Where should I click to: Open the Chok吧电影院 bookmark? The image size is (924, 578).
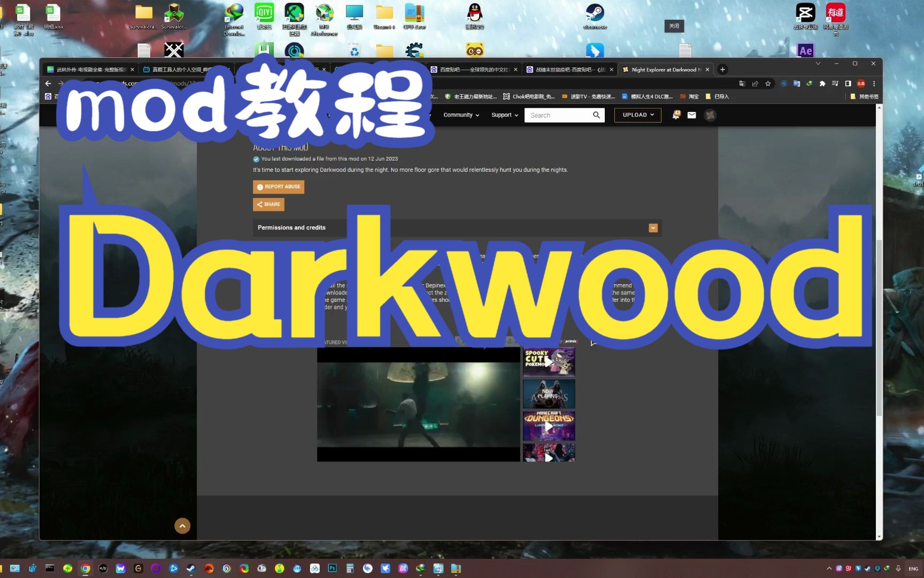click(529, 97)
